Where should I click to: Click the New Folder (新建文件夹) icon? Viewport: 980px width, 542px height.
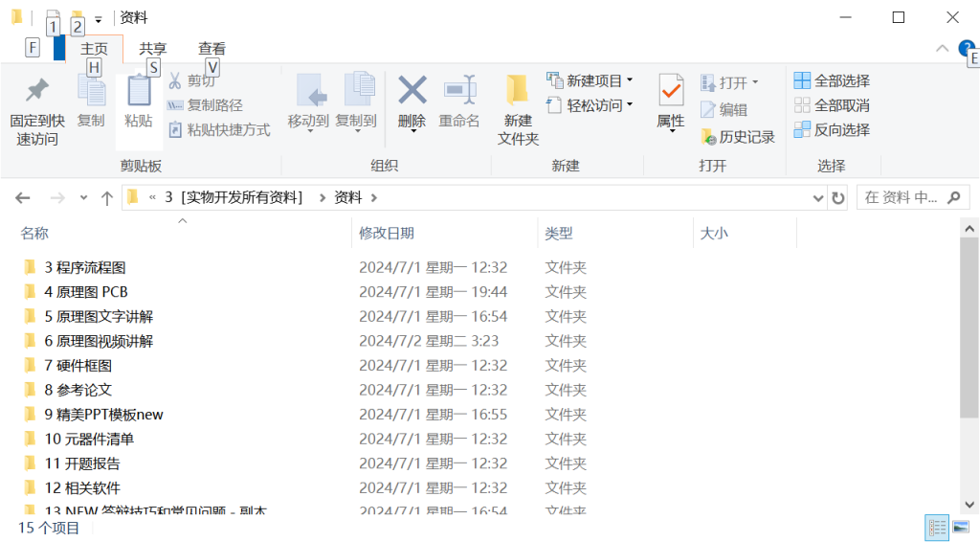pyautogui.click(x=518, y=91)
